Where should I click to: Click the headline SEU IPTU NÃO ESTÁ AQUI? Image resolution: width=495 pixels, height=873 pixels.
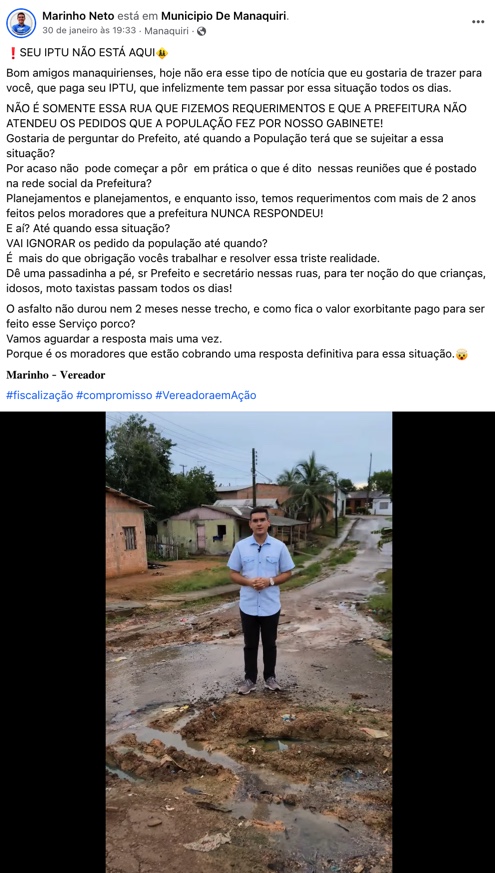[87, 53]
